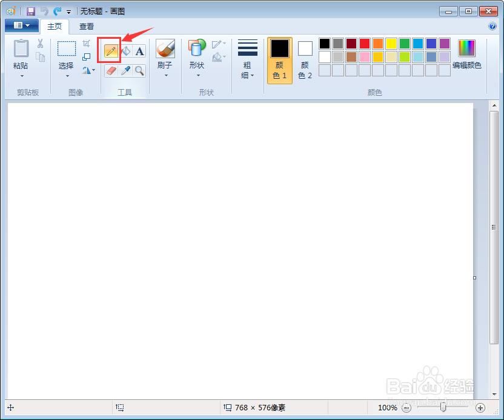Image resolution: width=504 pixels, height=420 pixels.
Task: Pick the black color swatch
Action: tap(325, 44)
